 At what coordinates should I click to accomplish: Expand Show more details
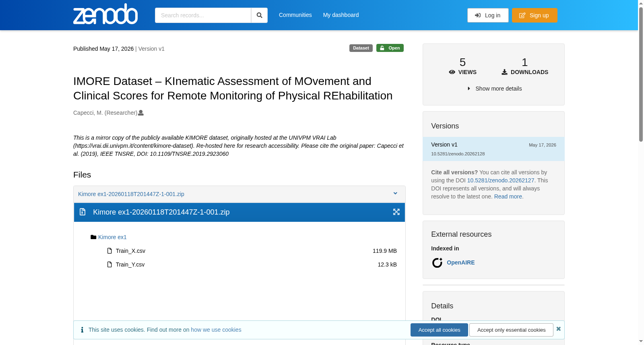(x=495, y=89)
